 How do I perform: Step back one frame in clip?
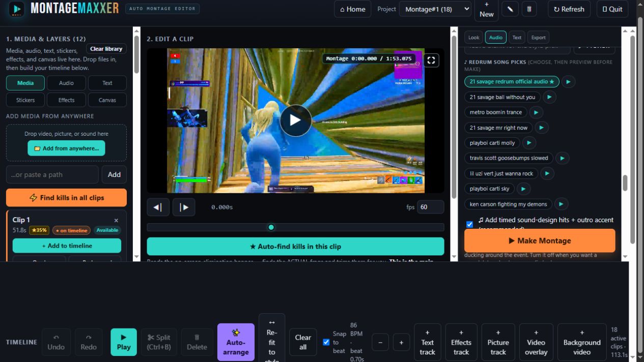point(158,207)
